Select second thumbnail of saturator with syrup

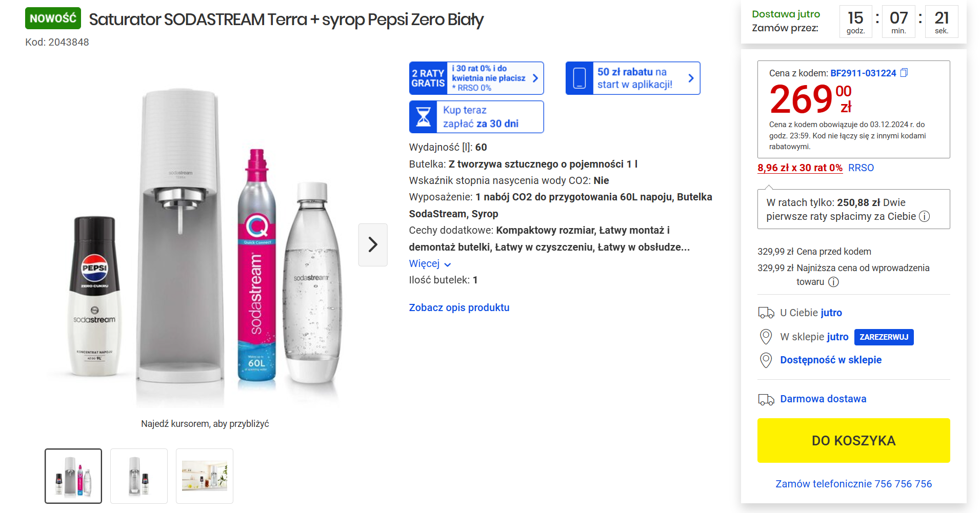139,476
